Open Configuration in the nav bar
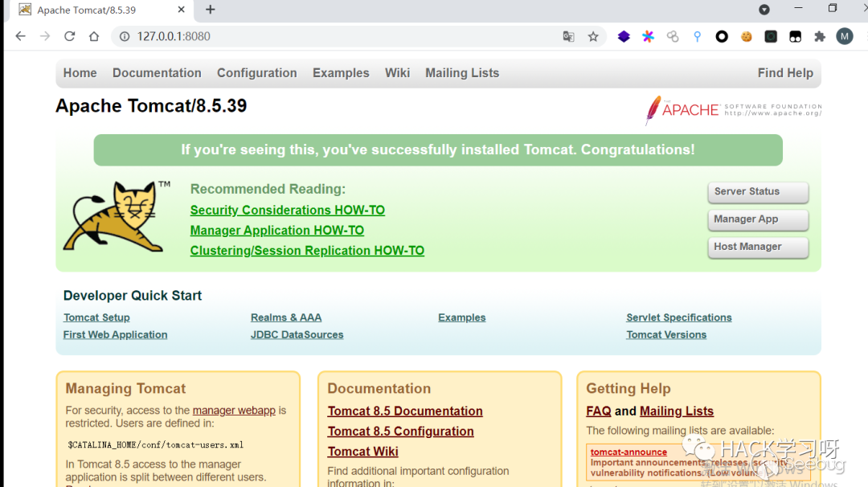The height and width of the screenshot is (487, 868). tap(257, 73)
